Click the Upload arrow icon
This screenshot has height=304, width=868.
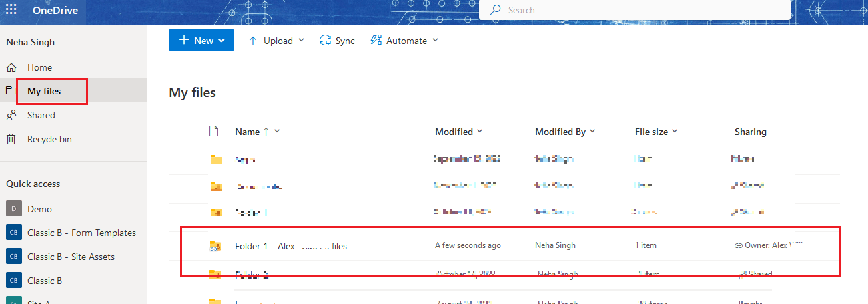[x=253, y=41]
